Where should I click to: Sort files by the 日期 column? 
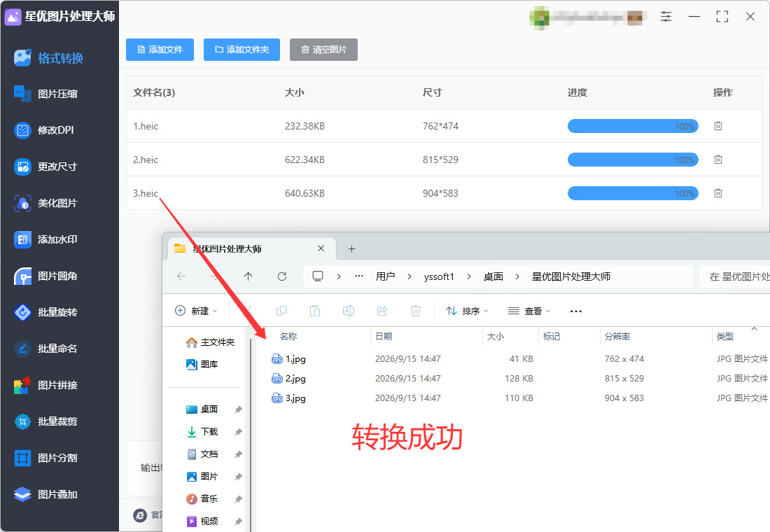pos(384,337)
